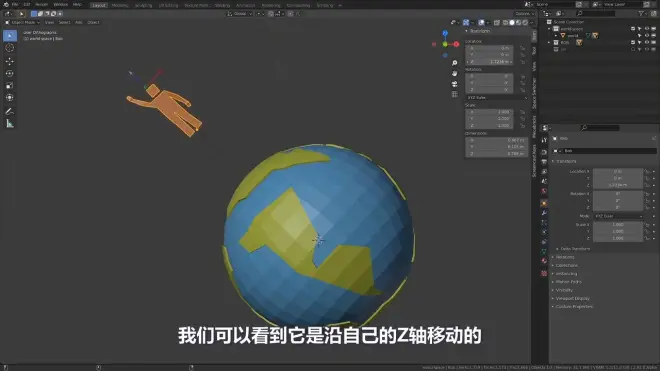Open the Render menu

[41, 5]
